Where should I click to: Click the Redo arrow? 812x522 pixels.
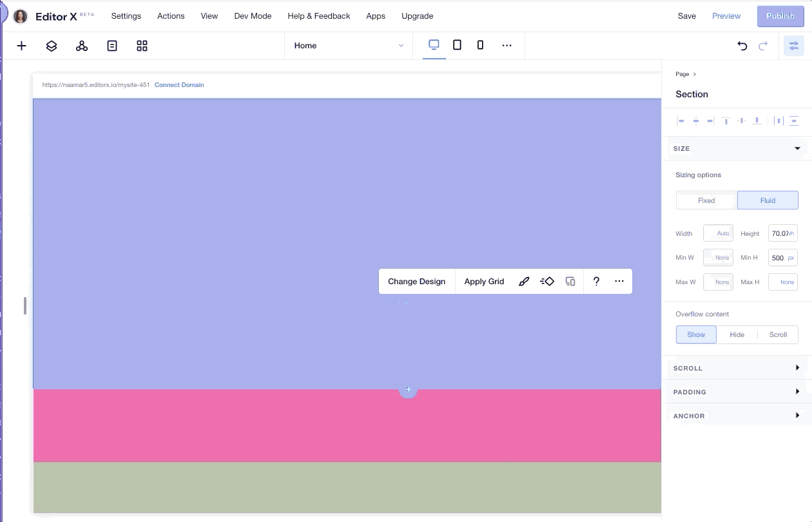764,46
